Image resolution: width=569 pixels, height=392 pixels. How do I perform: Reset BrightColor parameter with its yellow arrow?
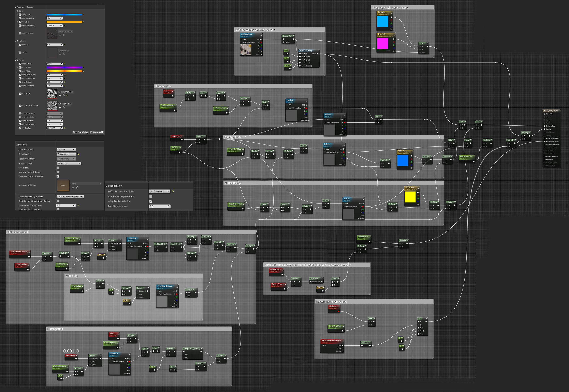coord(84,14)
